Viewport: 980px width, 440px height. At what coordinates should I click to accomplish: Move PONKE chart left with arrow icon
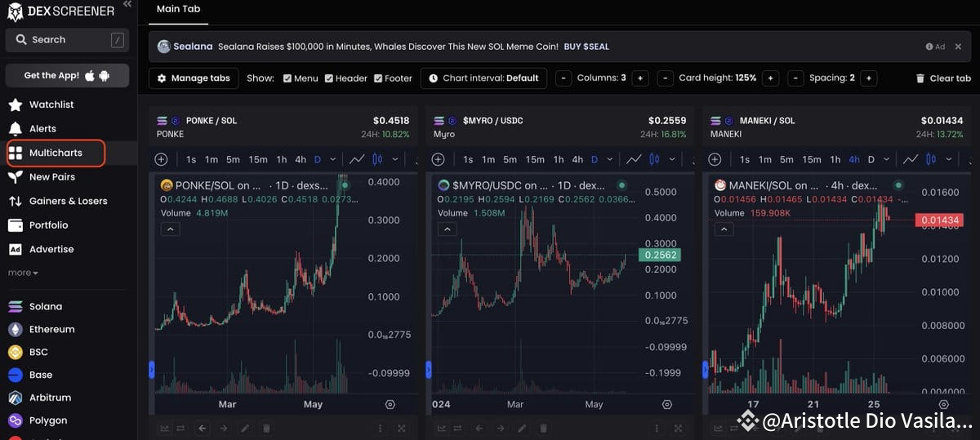(x=203, y=428)
